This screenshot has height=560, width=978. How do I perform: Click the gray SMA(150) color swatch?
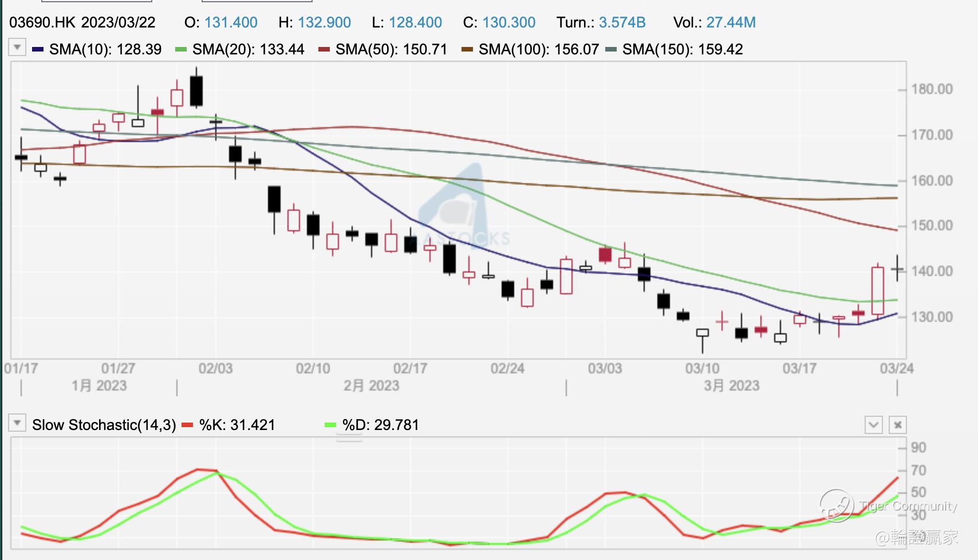point(611,50)
